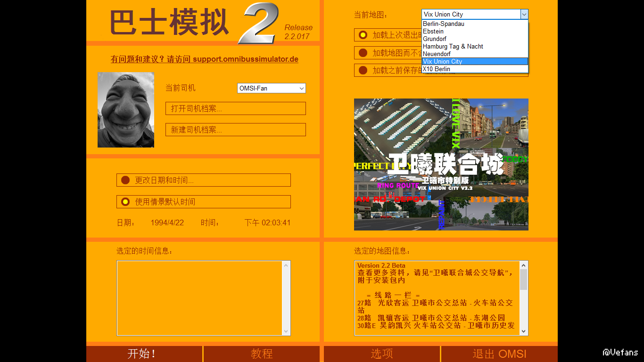Click the 巴士模拟 title logo
This screenshot has height=362, width=644.
[x=169, y=22]
